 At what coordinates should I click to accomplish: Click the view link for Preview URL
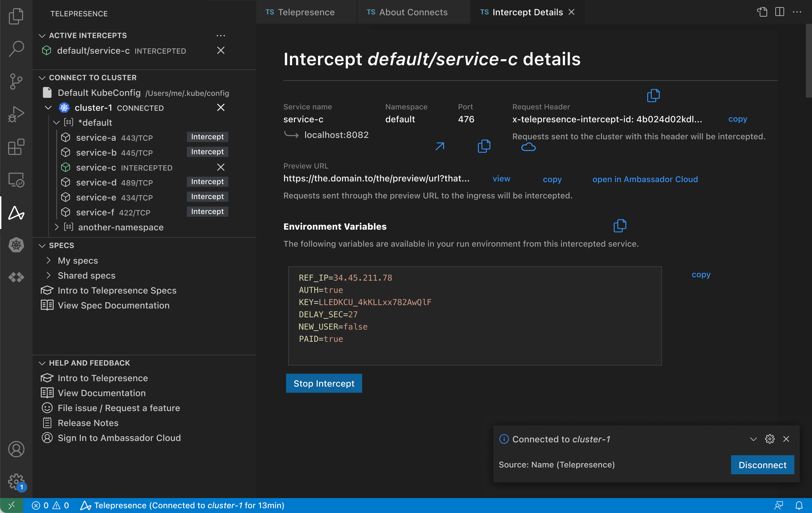tap(501, 179)
